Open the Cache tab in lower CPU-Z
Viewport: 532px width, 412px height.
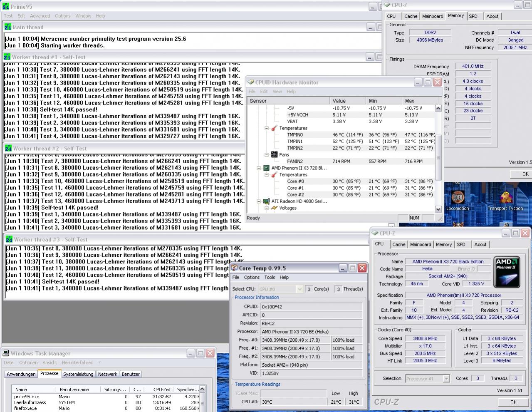399,244
